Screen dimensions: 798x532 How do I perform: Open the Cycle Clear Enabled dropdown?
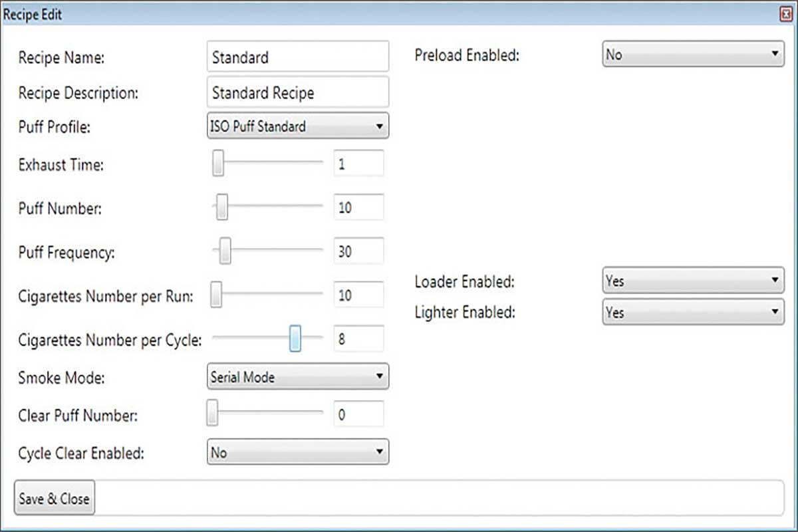pyautogui.click(x=297, y=452)
